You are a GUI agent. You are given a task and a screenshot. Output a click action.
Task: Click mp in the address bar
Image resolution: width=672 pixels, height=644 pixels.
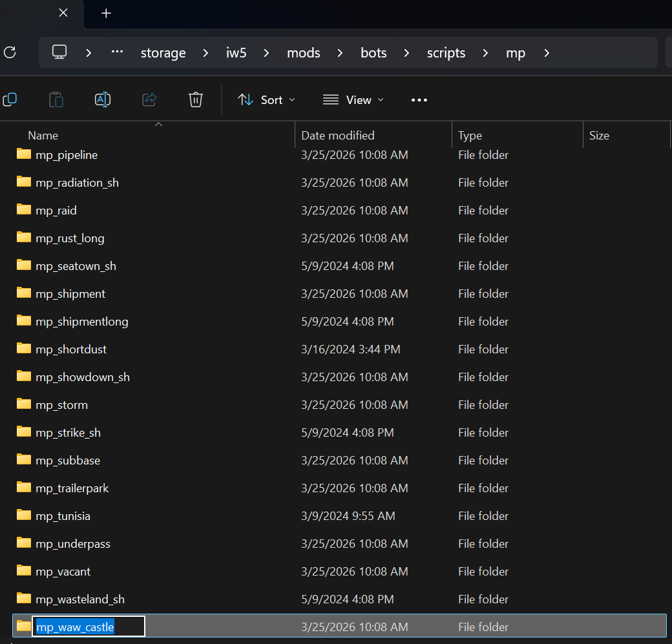pos(516,53)
